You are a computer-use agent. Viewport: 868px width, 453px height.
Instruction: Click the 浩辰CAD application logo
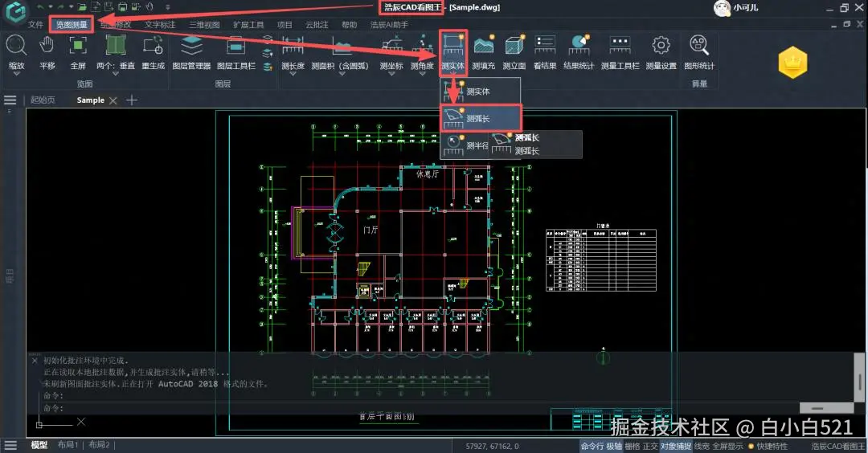15,11
